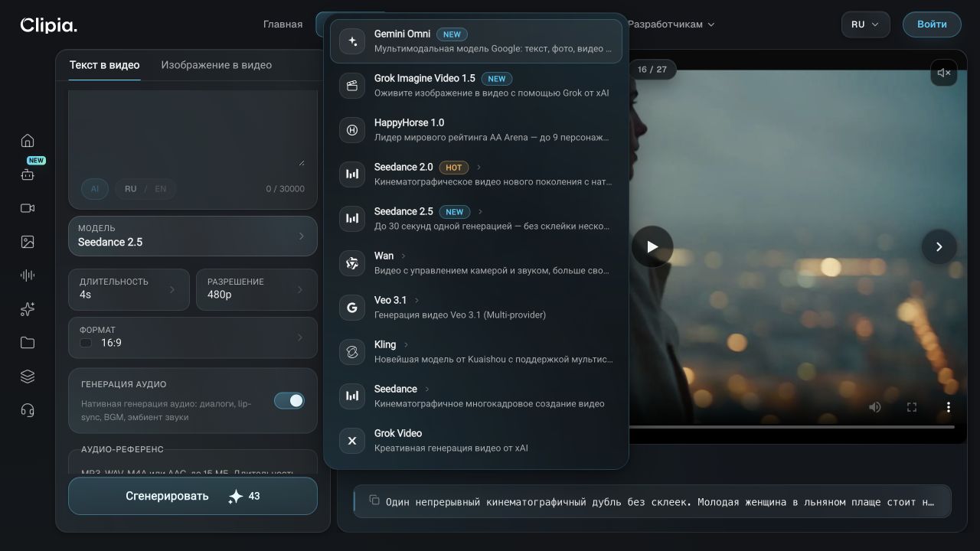980x551 pixels.
Task: Open the Модель Seedance 2.5 selector
Action: point(193,236)
